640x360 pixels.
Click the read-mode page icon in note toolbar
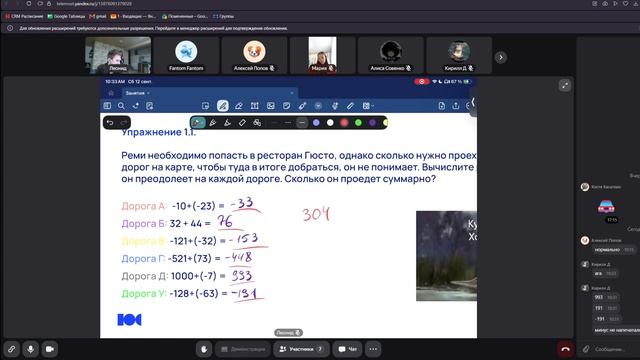[x=205, y=106]
